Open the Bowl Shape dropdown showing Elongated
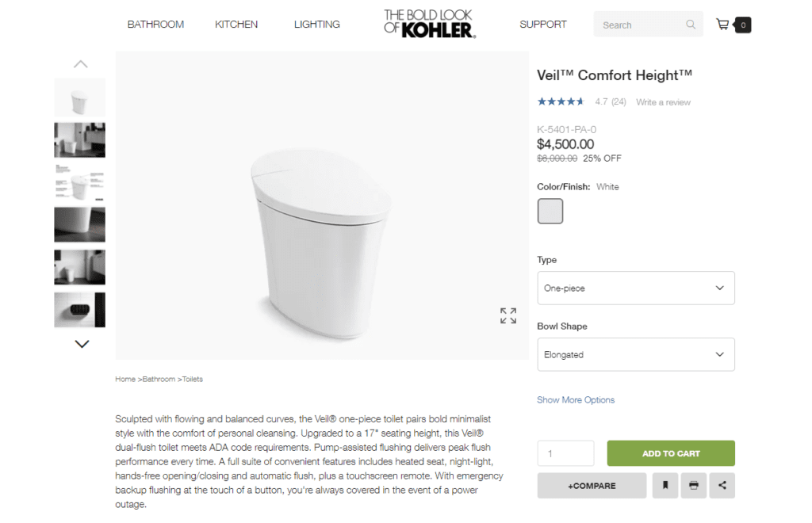Screen dimensions: 812x523 pyautogui.click(x=635, y=354)
